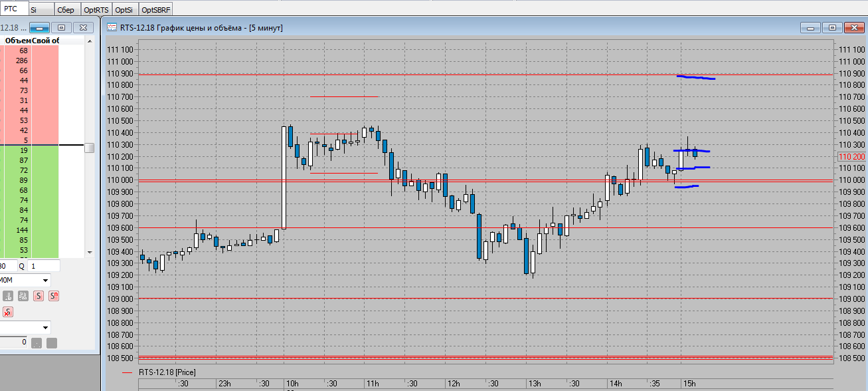The height and width of the screenshot is (391, 868).
Task: Maximize the RTS-12.18 chart window
Action: pos(831,28)
